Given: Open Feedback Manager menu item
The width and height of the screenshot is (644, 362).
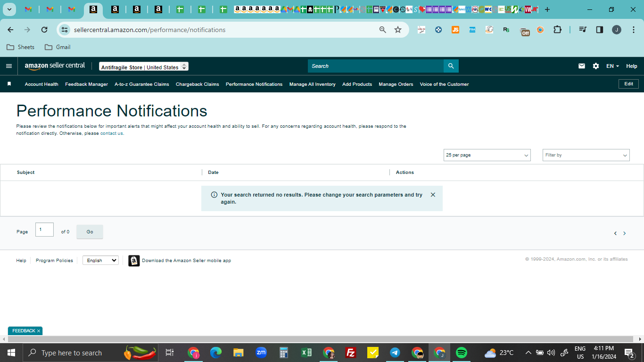Looking at the screenshot, I should pyautogui.click(x=87, y=84).
